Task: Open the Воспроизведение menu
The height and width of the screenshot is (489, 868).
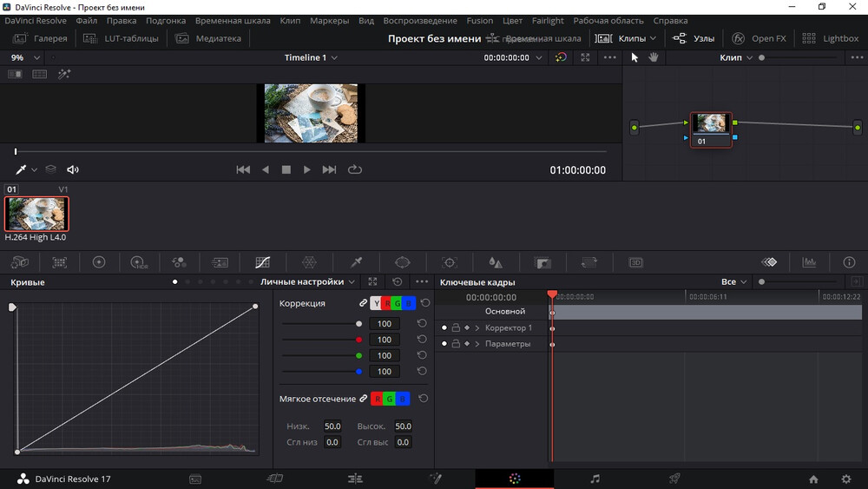Action: point(420,21)
